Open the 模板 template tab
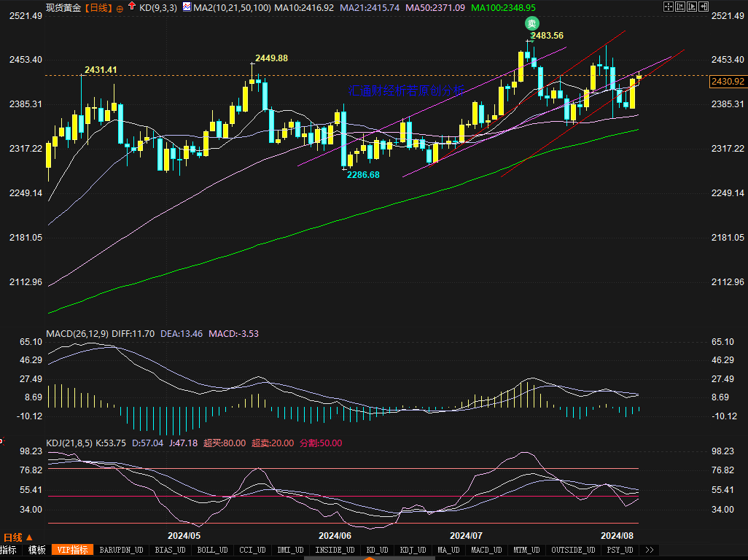 coord(36,550)
